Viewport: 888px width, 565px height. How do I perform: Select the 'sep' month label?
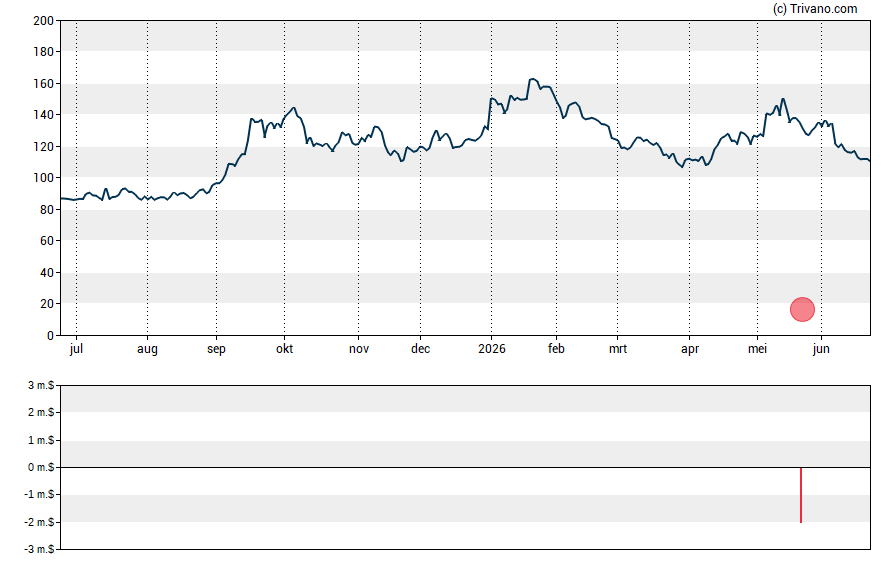pos(216,349)
